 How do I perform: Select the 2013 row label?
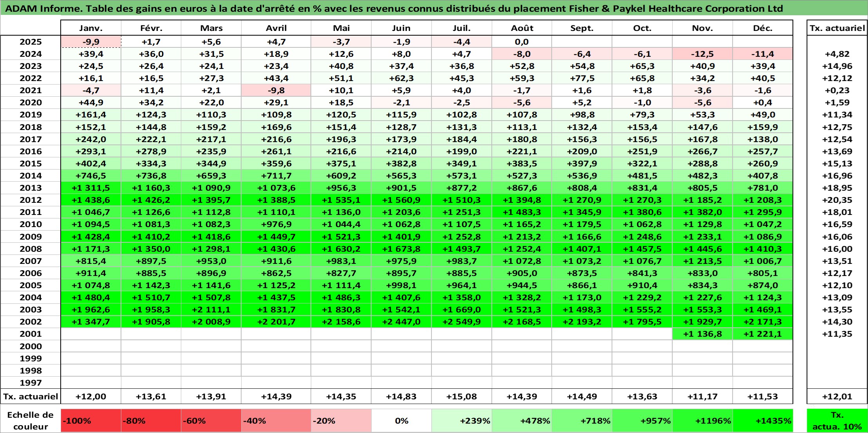click(31, 188)
